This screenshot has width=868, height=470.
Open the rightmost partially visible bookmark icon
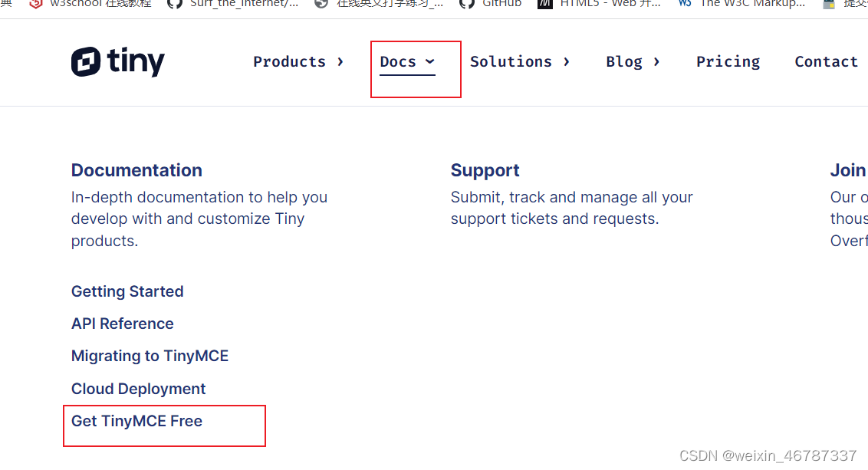click(829, 3)
